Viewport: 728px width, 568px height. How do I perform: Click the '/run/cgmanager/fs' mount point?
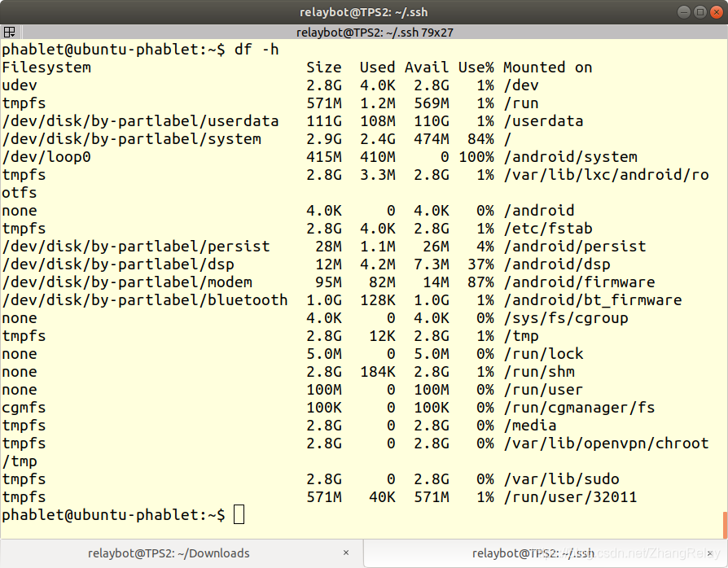click(580, 408)
